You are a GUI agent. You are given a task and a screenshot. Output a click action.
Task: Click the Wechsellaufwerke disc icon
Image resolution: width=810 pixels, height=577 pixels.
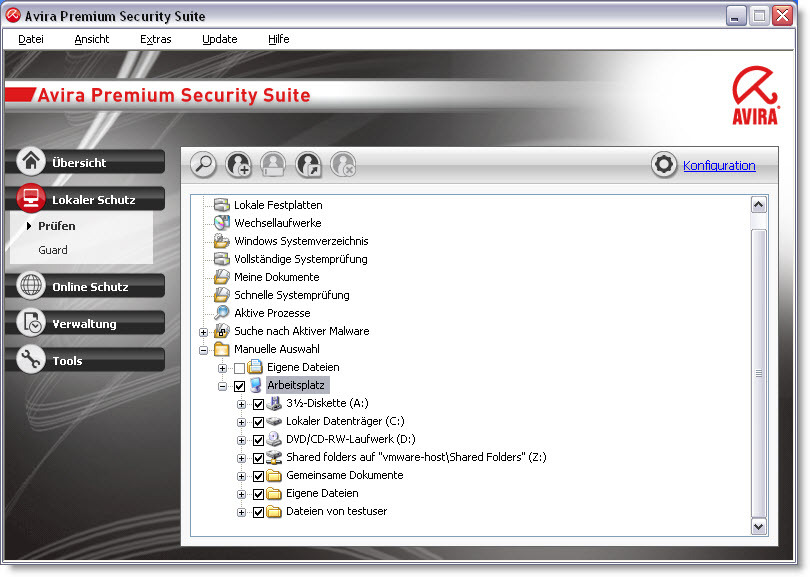222,223
